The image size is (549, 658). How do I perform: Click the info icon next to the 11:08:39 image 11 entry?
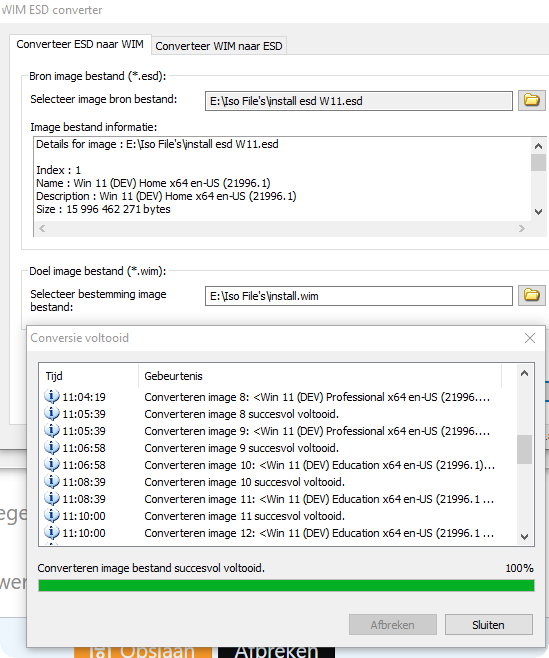52,498
